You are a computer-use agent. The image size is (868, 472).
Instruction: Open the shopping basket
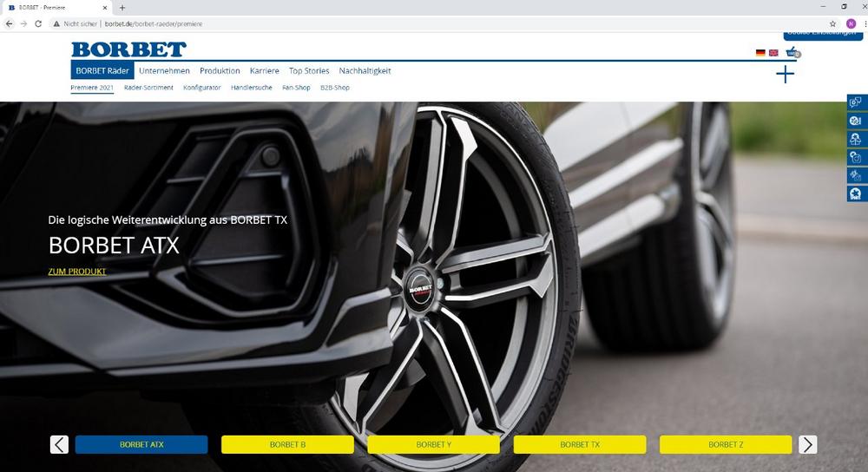(x=793, y=52)
